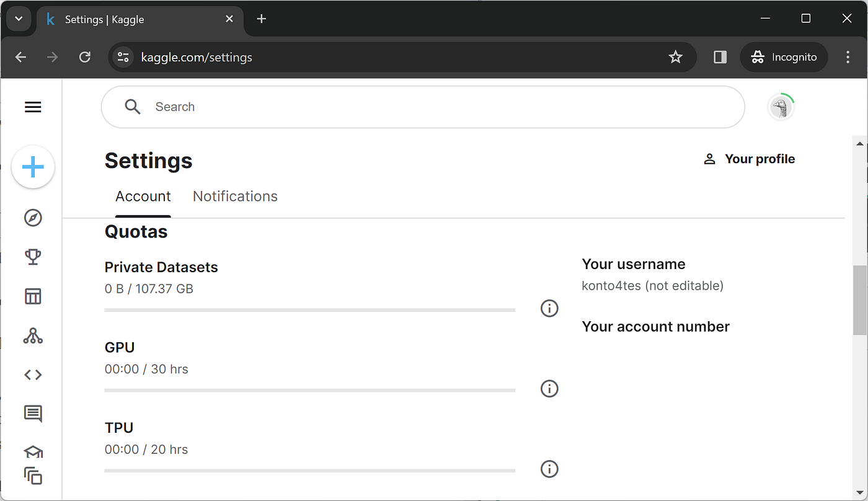Click the page vertical scrollbar thumb
Viewport: 868px width, 501px height.
[x=860, y=301]
